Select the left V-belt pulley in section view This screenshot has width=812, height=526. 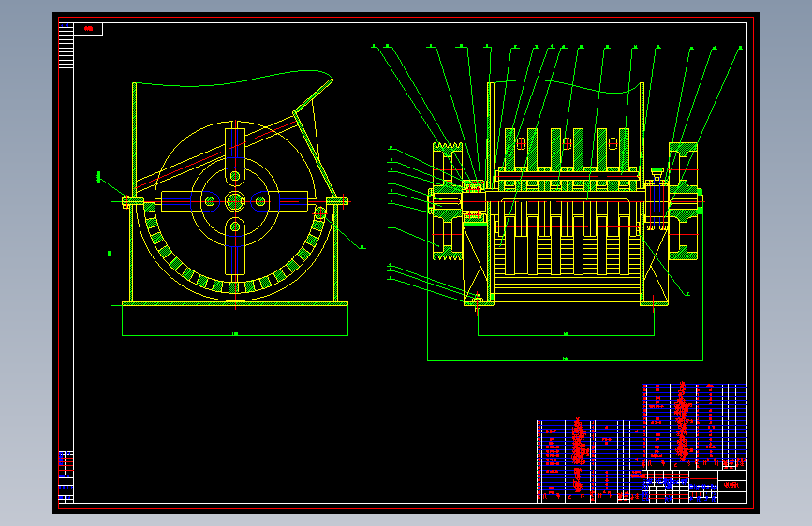coord(448,202)
